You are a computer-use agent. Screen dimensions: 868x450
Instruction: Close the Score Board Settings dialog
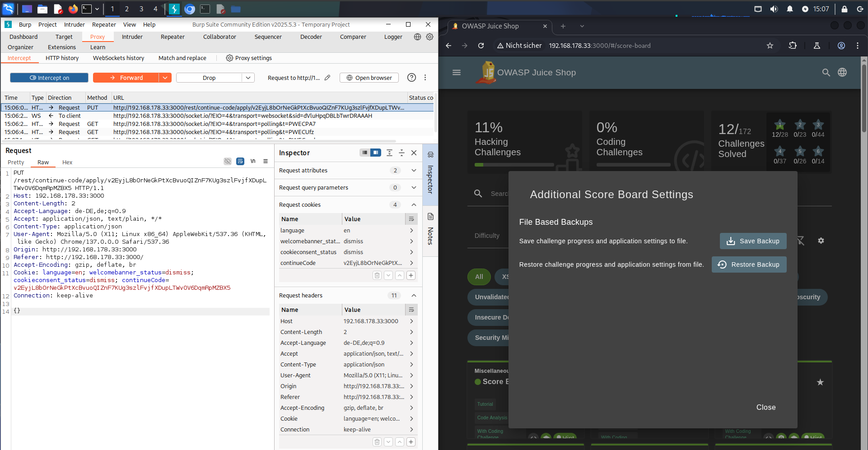765,407
